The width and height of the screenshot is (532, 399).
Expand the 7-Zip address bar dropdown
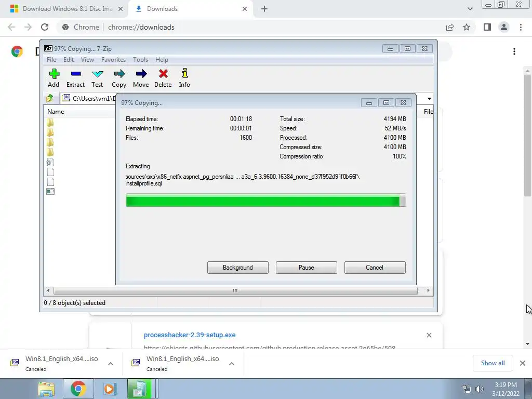point(429,98)
